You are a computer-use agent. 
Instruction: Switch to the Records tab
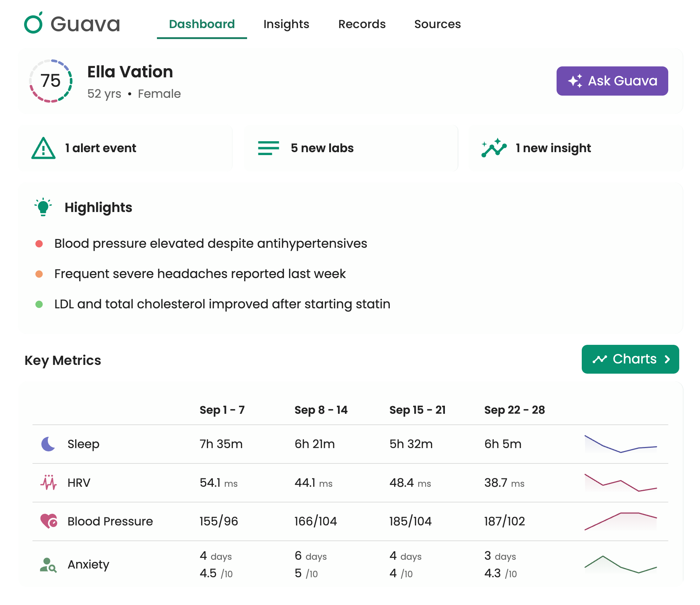362,24
